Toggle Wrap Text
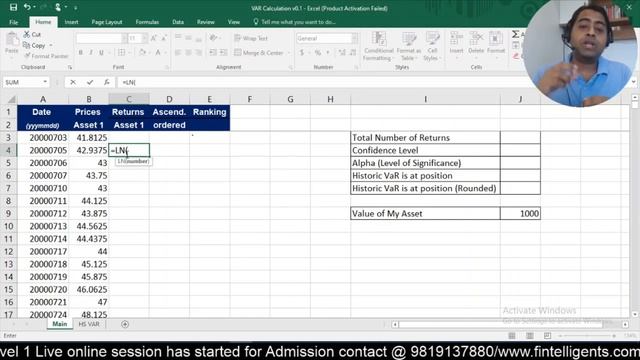 (x=251, y=38)
